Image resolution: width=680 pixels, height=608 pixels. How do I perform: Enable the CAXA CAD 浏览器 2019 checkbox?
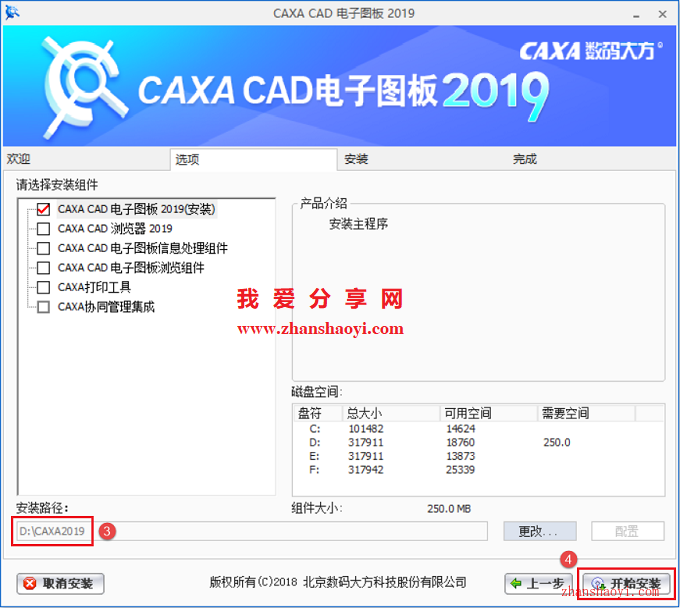click(43, 229)
